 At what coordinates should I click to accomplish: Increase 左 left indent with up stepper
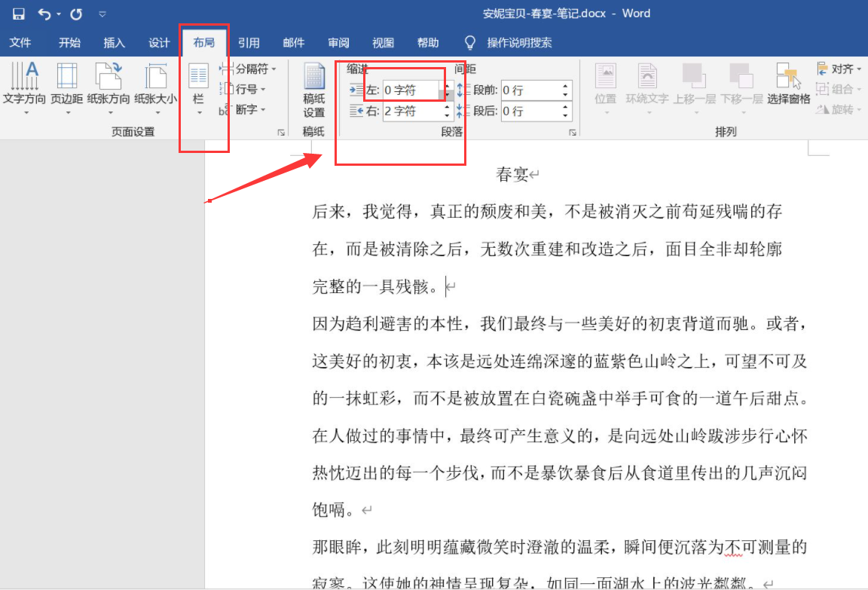tap(447, 85)
